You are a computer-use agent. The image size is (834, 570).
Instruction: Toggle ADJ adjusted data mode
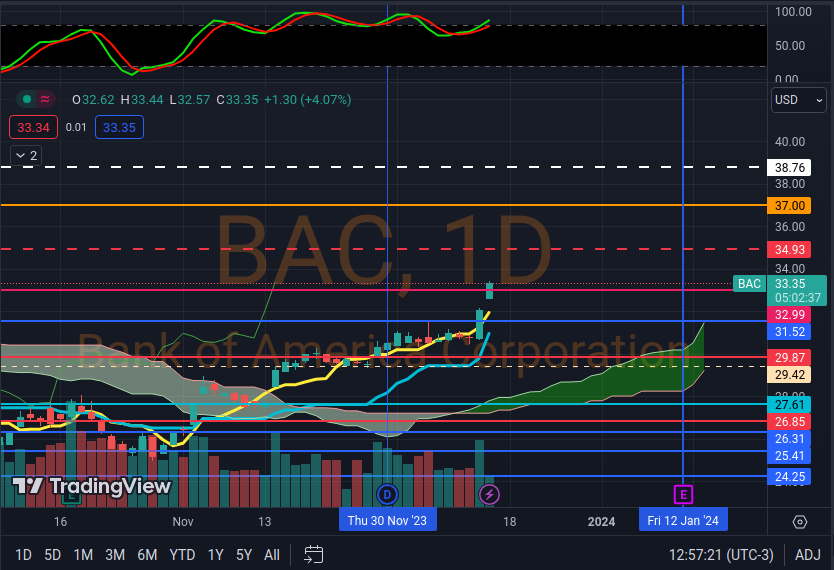pos(807,555)
